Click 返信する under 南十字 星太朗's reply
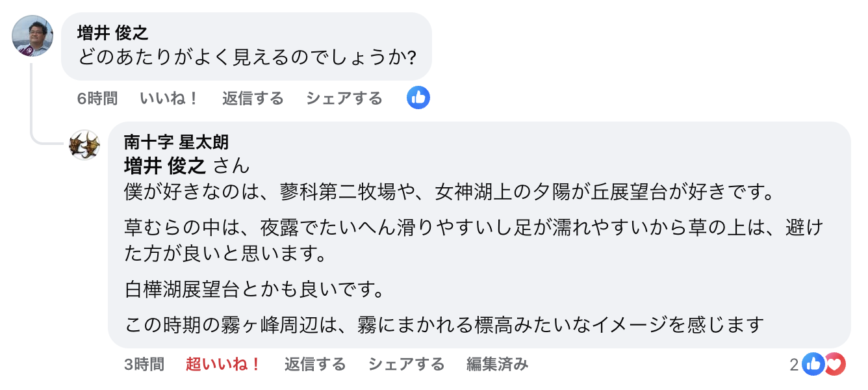The image size is (868, 390). tap(314, 365)
